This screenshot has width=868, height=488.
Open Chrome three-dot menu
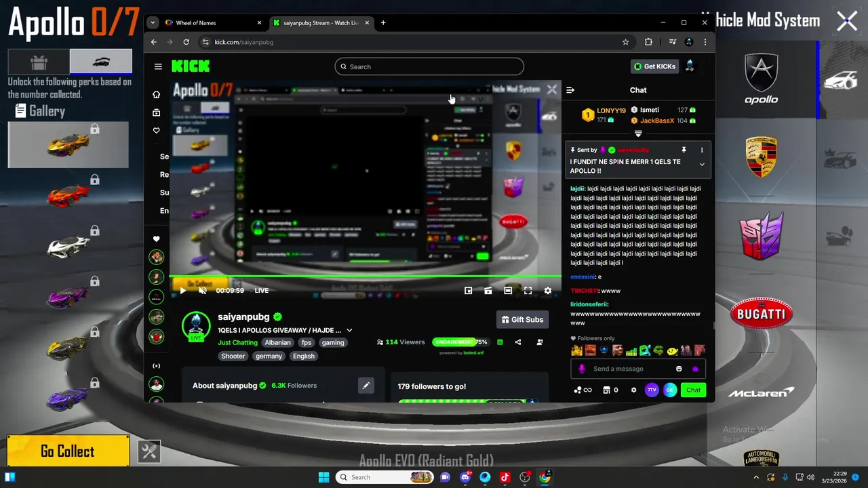pos(705,42)
